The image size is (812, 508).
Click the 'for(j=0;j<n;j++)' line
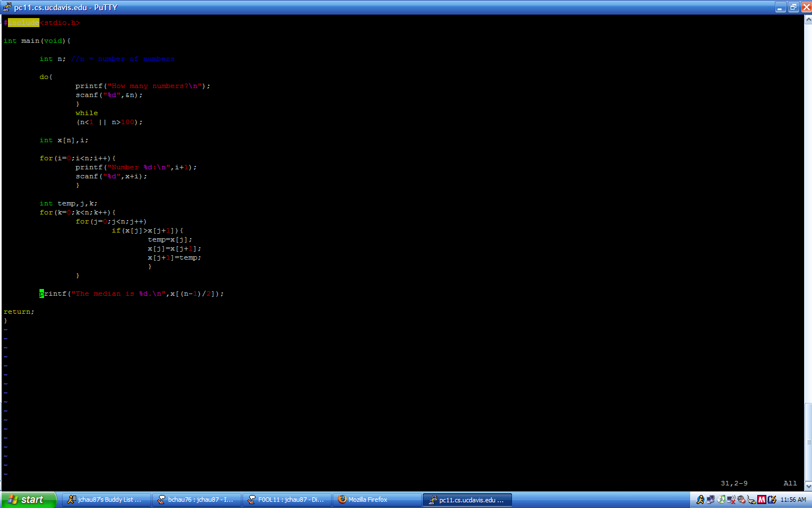[x=111, y=221]
